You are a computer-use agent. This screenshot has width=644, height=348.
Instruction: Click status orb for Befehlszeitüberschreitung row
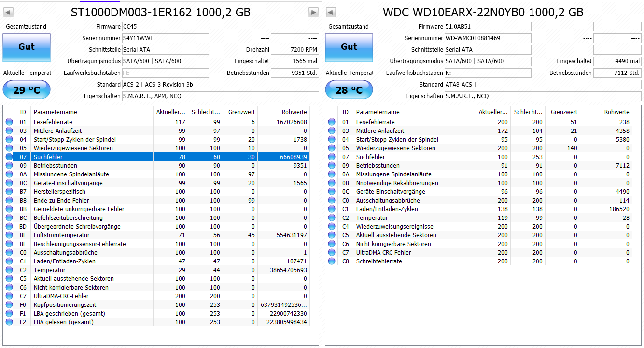point(9,218)
